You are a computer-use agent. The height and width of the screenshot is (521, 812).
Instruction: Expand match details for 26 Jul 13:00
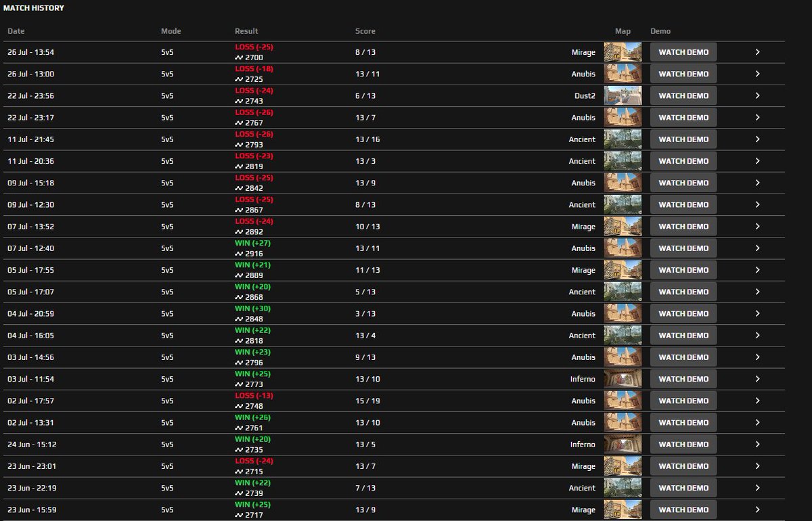tap(757, 74)
